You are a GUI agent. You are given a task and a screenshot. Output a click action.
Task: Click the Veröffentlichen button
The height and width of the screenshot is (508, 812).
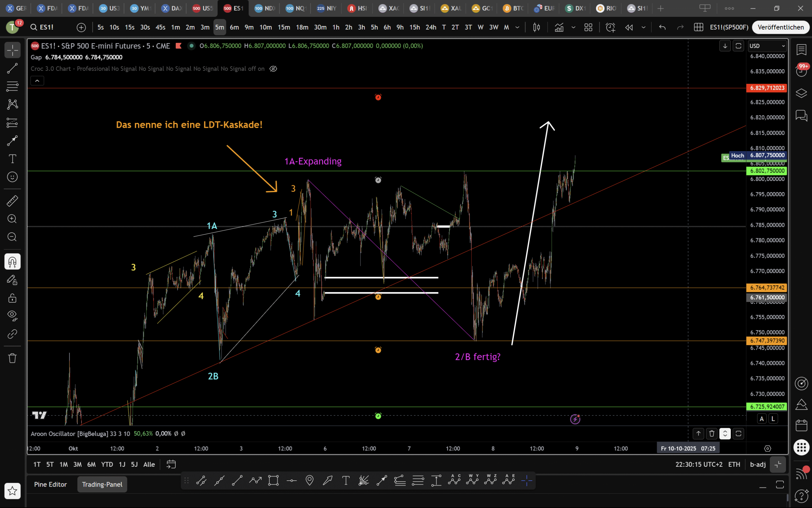pyautogui.click(x=780, y=27)
